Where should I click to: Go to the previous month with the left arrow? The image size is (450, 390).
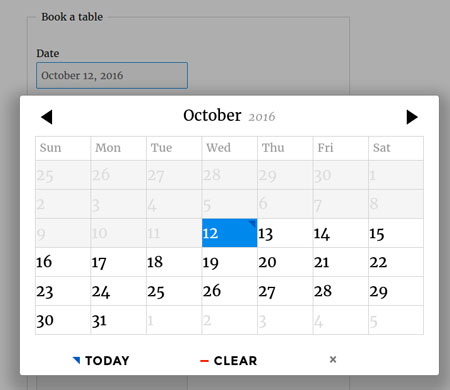point(47,117)
